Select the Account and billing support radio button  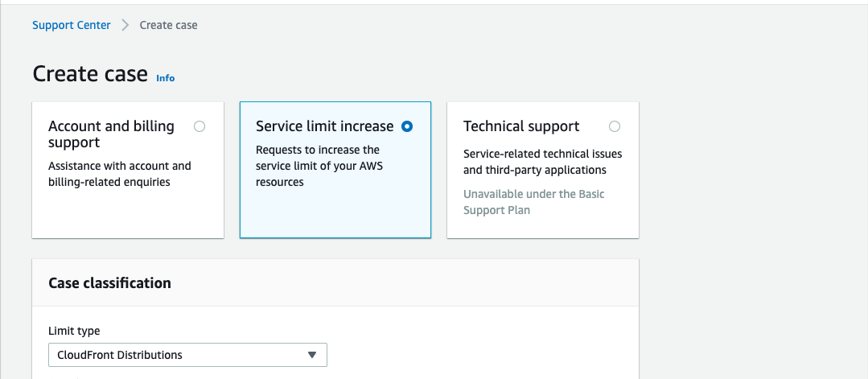click(200, 126)
